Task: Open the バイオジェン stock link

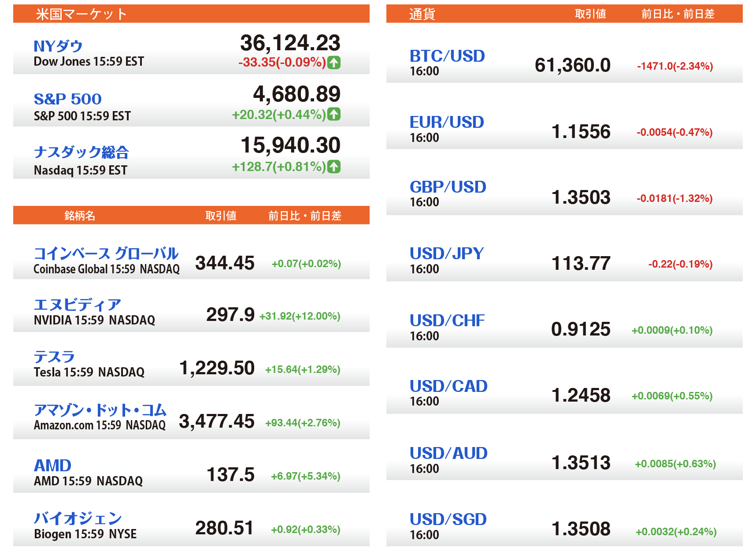Action: click(78, 518)
